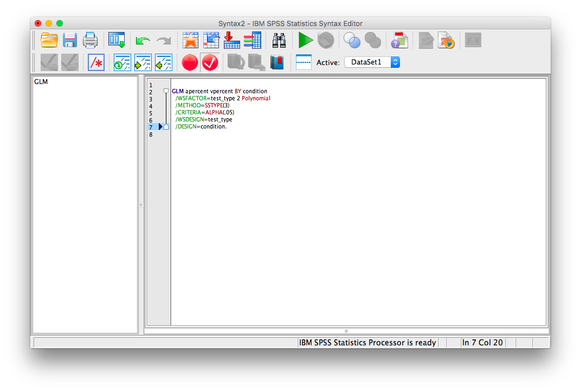581x392 pixels.
Task: Outdent syntax with the left green arrow icon
Action: coord(164,62)
